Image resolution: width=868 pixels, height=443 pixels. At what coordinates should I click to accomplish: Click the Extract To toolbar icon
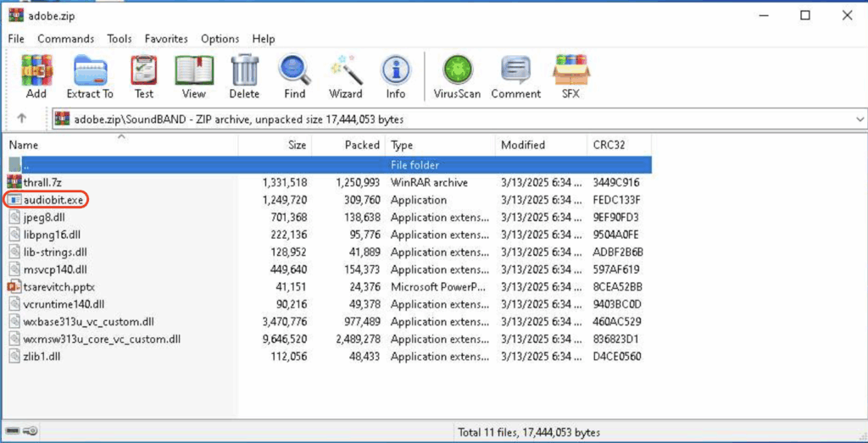(90, 71)
